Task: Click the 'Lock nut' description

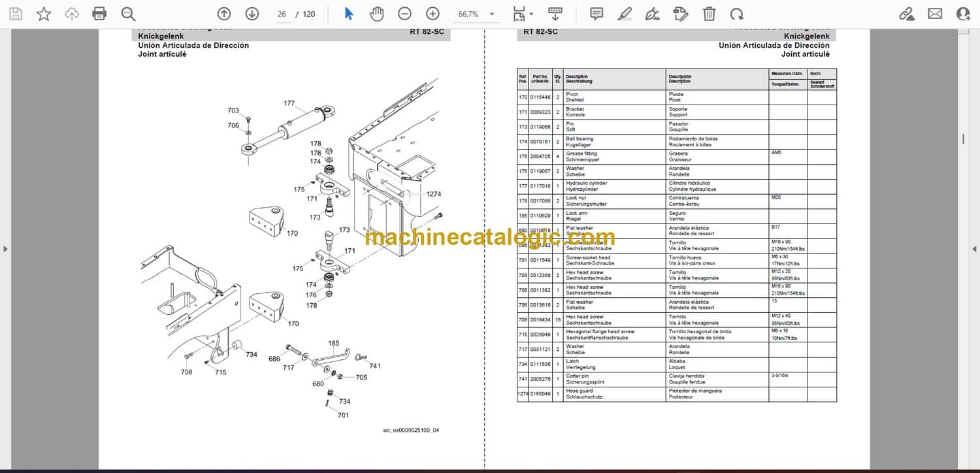Action: 576,198
